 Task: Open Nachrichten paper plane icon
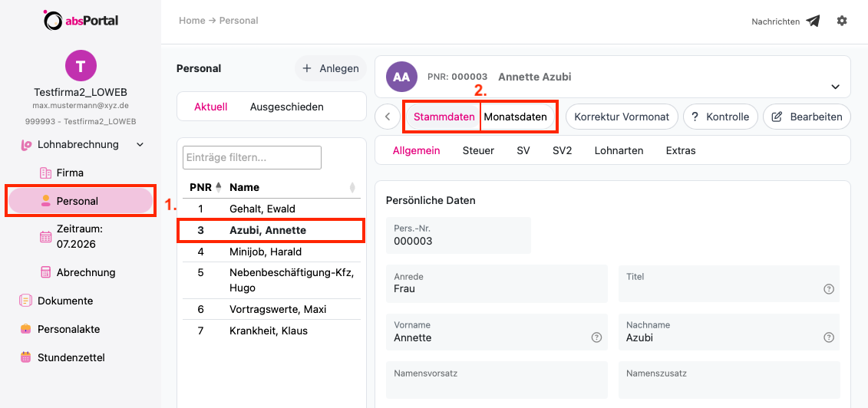(813, 21)
